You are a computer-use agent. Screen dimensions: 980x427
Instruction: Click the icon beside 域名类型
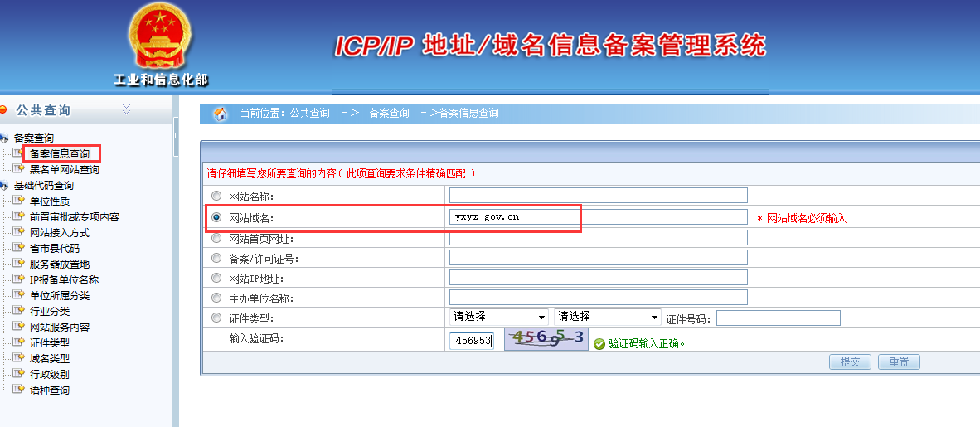pos(18,358)
